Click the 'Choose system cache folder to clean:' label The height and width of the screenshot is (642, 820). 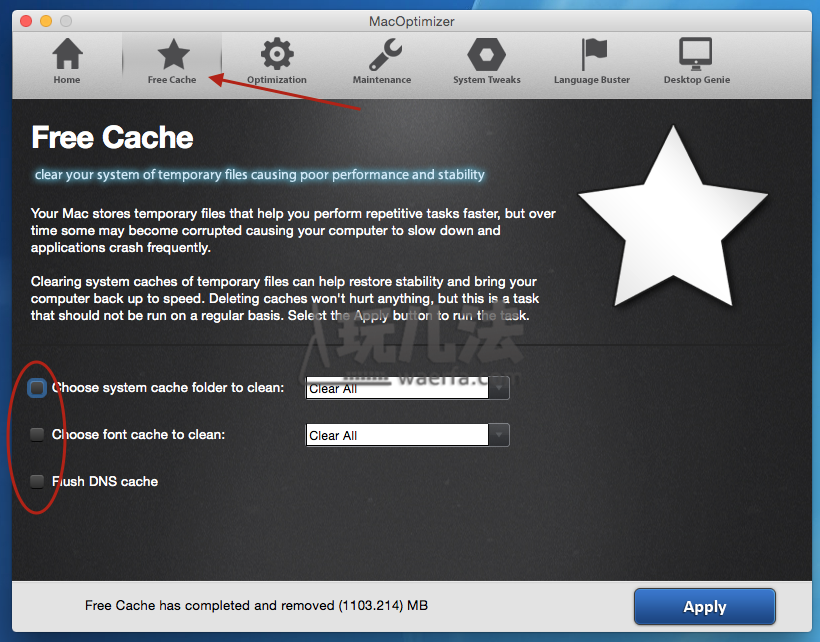[168, 388]
